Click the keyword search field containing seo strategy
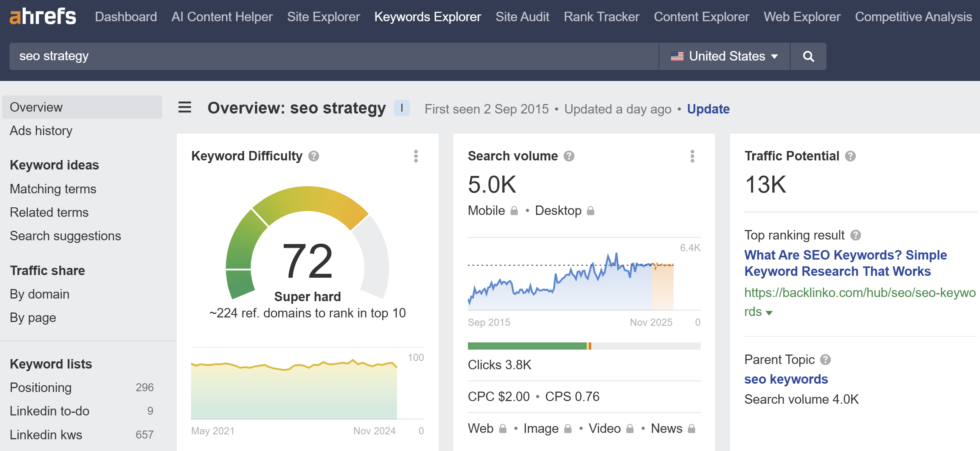 pyautogui.click(x=334, y=56)
